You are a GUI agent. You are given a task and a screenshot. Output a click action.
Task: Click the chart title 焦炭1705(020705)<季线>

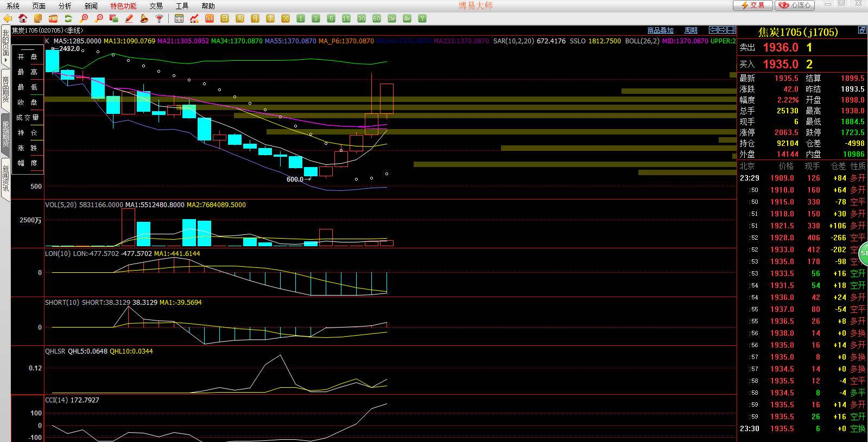pos(48,30)
